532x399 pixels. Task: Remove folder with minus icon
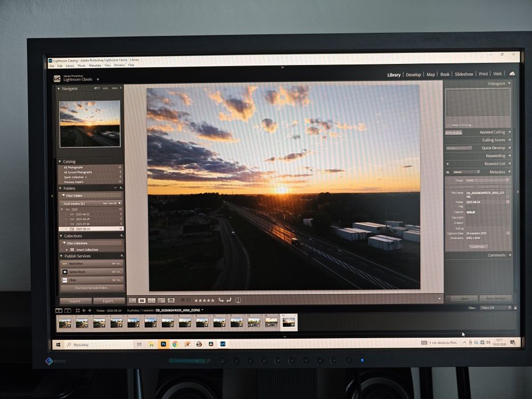click(115, 188)
